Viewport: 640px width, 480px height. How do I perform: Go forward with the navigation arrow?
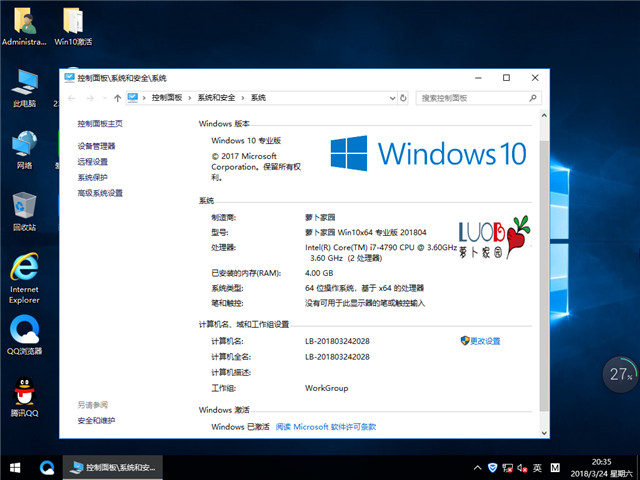[90, 98]
